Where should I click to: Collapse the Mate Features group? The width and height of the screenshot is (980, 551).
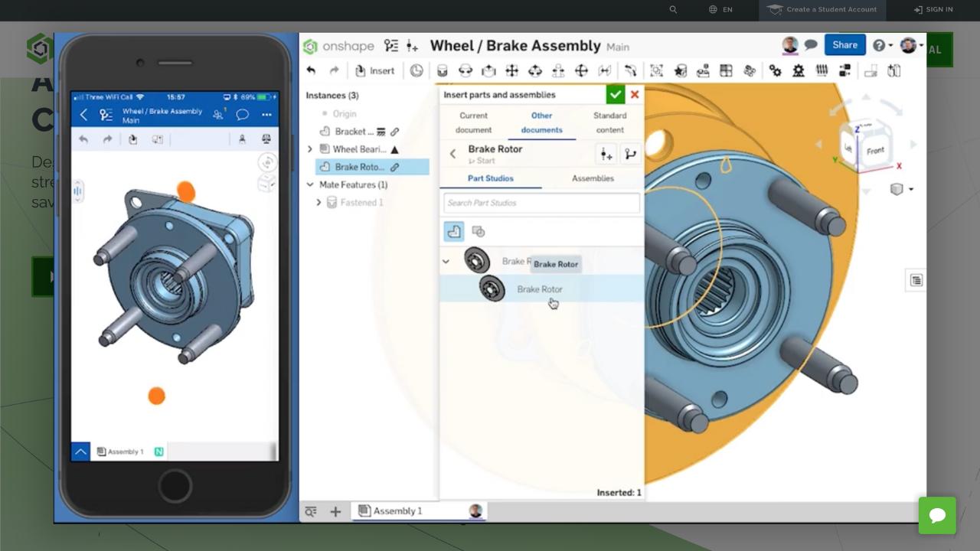coord(310,184)
